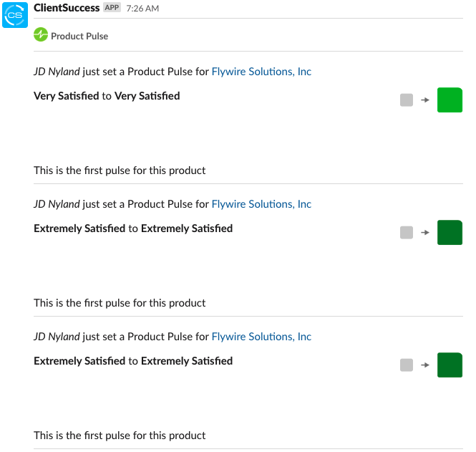This screenshot has height=452, width=476.
Task: Click the ClientSuccess app avatar icon
Action: 15,15
